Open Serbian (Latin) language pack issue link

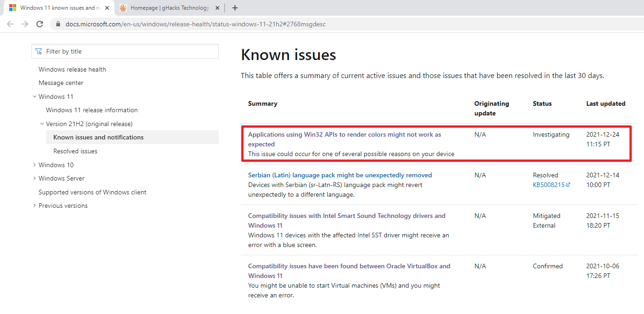coord(340,175)
